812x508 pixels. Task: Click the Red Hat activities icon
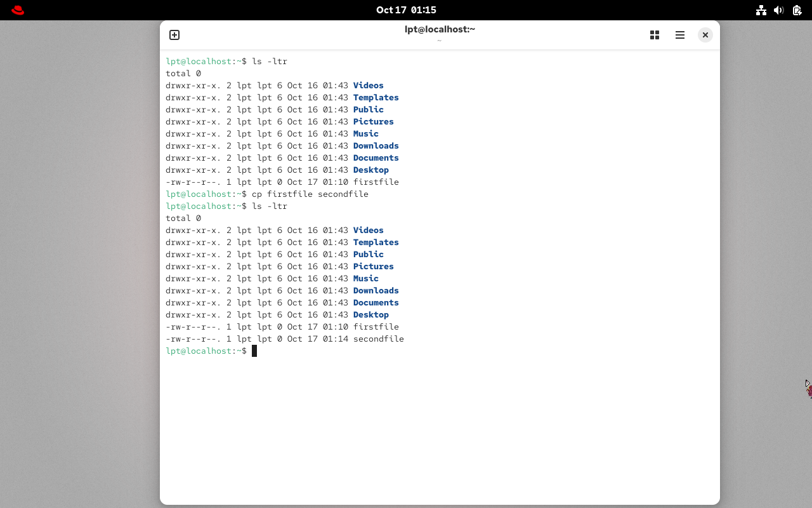pos(17,10)
